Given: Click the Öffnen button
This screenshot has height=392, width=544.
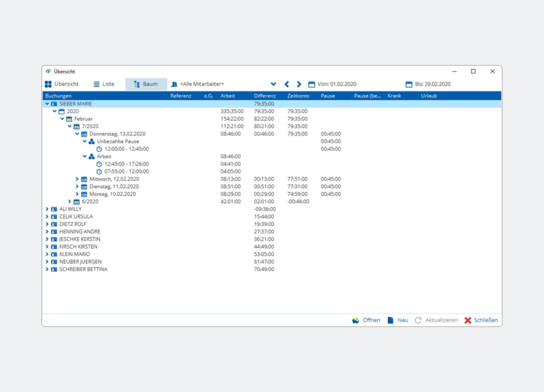Looking at the screenshot, I should (x=366, y=320).
